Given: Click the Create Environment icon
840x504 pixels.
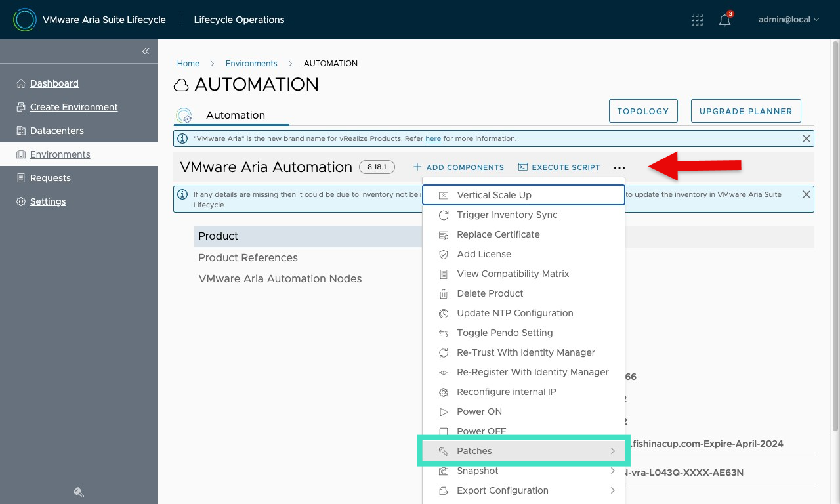Looking at the screenshot, I should point(21,107).
